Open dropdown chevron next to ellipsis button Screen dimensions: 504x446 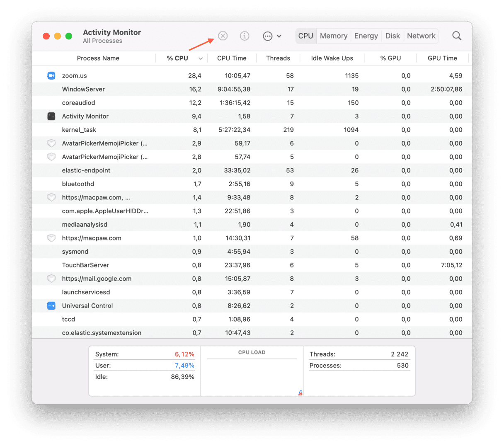[279, 36]
